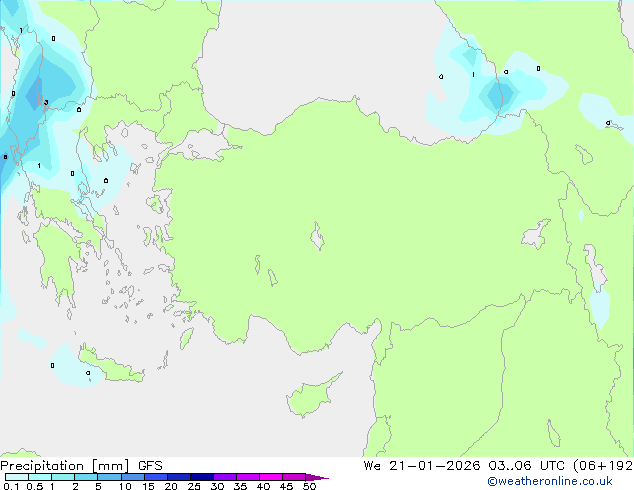Click the '(06+192' forecast run text
Image resolution: width=634 pixels, height=490 pixels.
pyautogui.click(x=603, y=466)
